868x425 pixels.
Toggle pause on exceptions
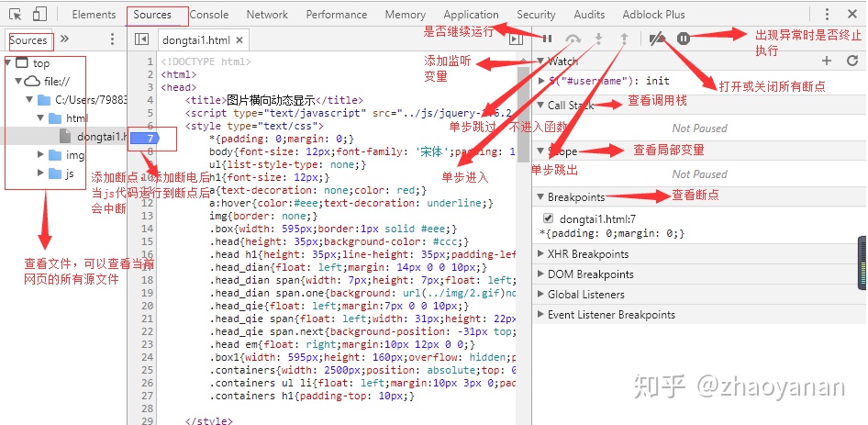coord(684,39)
